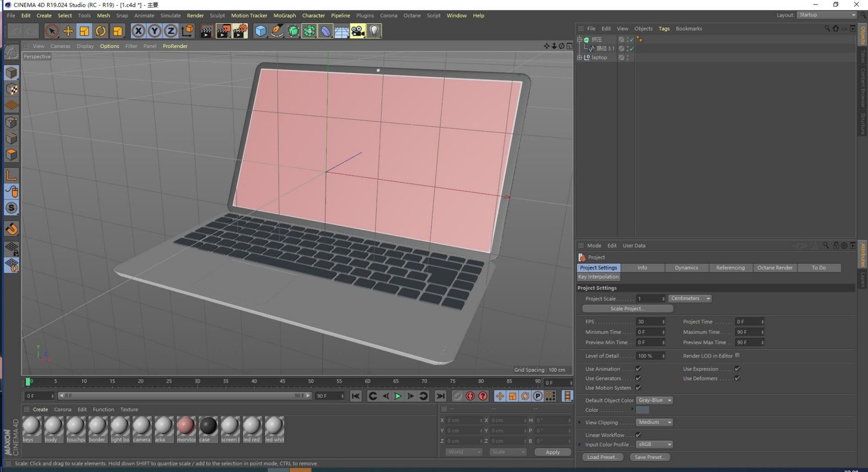Open the Layout Startup dropdown
The width and height of the screenshot is (868, 472).
(x=826, y=15)
